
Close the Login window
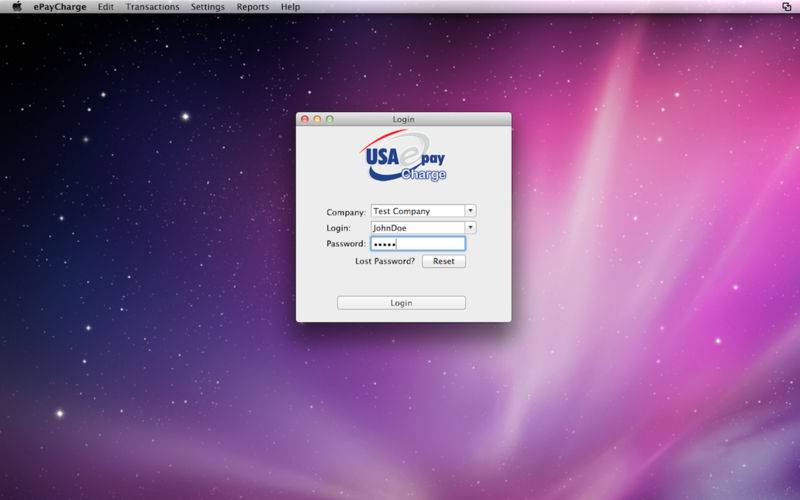[305, 119]
